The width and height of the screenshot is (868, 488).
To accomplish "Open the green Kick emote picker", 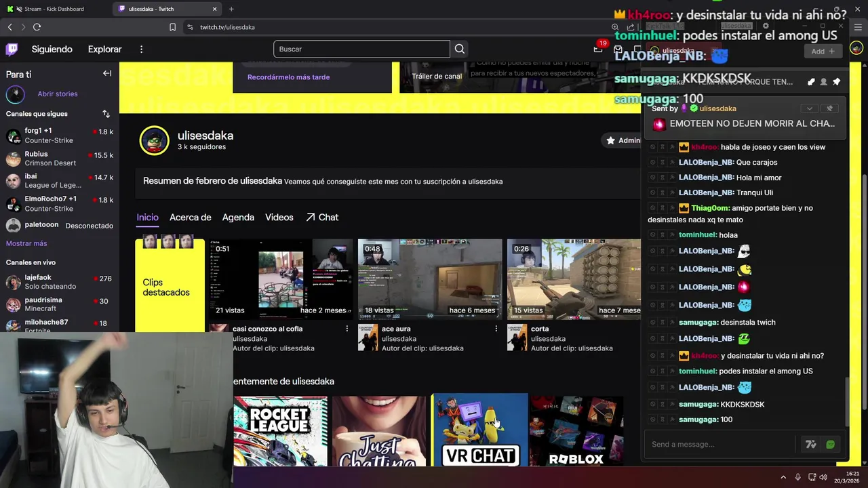I will tap(830, 445).
